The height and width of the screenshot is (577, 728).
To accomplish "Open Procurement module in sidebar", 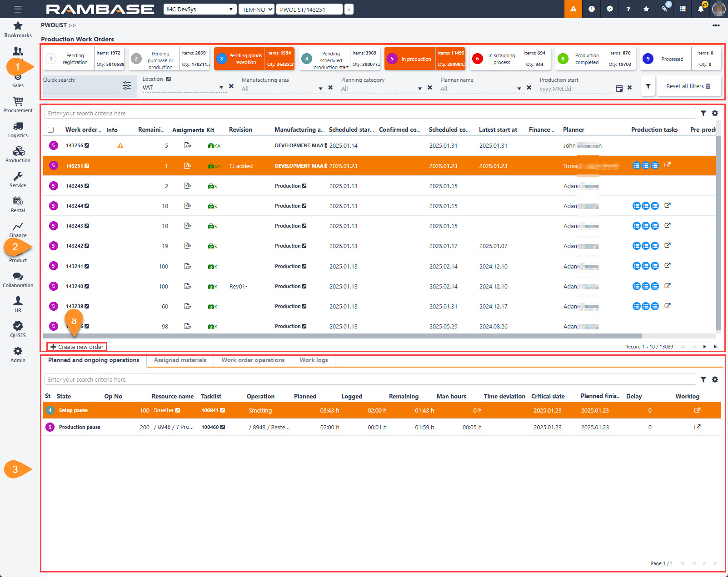I will pos(18,104).
